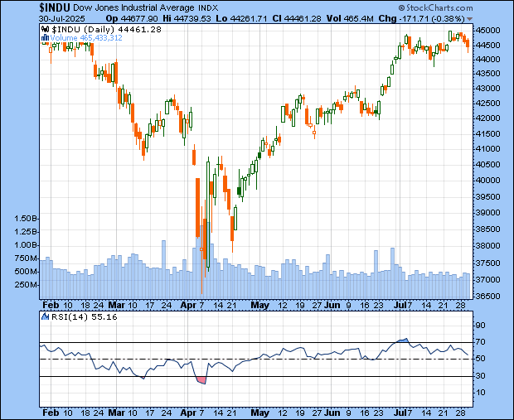This screenshot has width=514, height=420.
Task: Click the 1.50B volume axis label
Action: (26, 219)
